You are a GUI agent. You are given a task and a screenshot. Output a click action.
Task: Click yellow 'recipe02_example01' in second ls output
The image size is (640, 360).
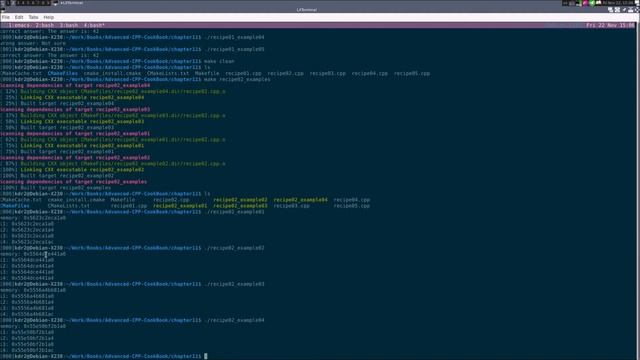click(x=180, y=206)
